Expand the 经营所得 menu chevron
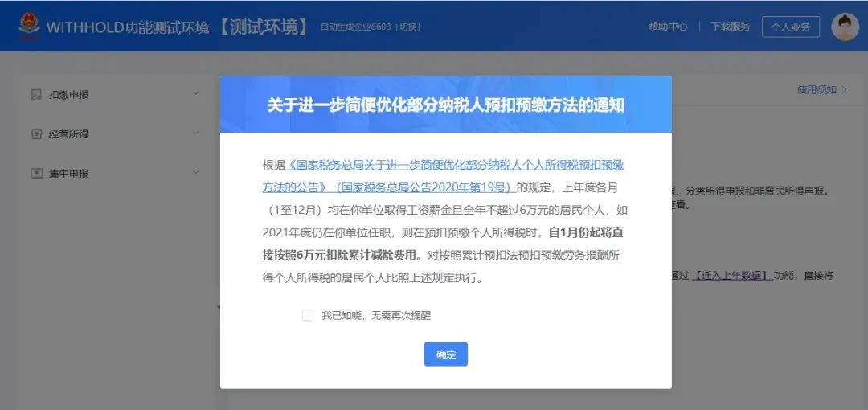Viewport: 868px width, 410px height. point(195,133)
